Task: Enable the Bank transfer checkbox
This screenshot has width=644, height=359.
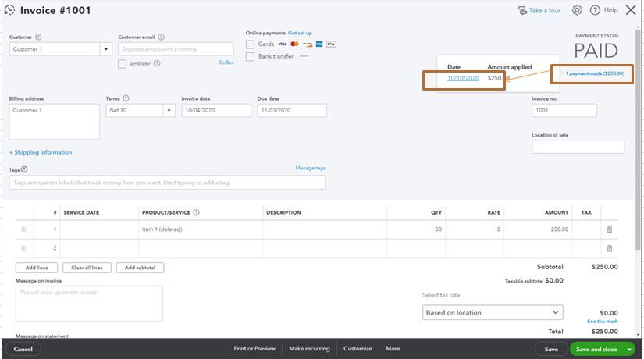Action: click(250, 57)
